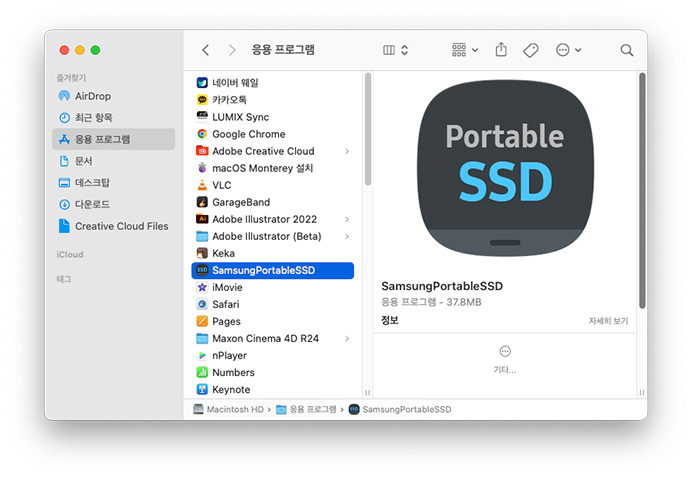Image resolution: width=690 pixels, height=477 pixels.
Task: Select the Adobe Creative Cloud folder icon
Action: (x=202, y=151)
